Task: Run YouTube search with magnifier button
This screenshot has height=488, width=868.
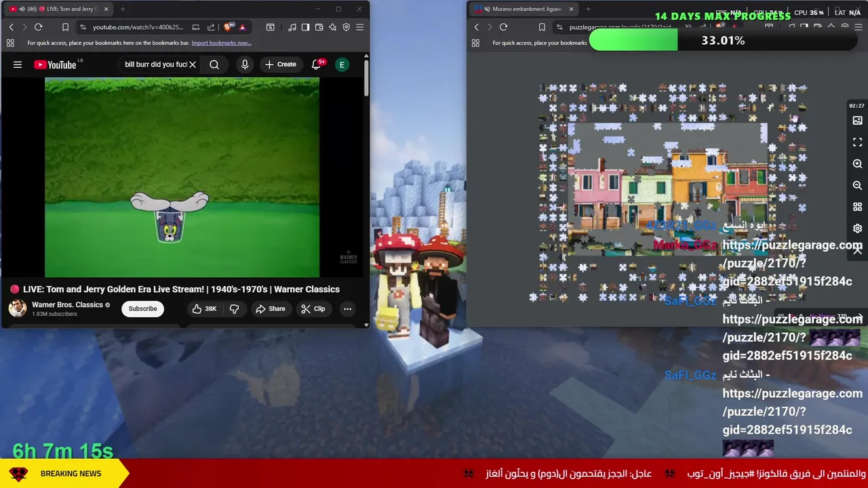Action: (214, 64)
